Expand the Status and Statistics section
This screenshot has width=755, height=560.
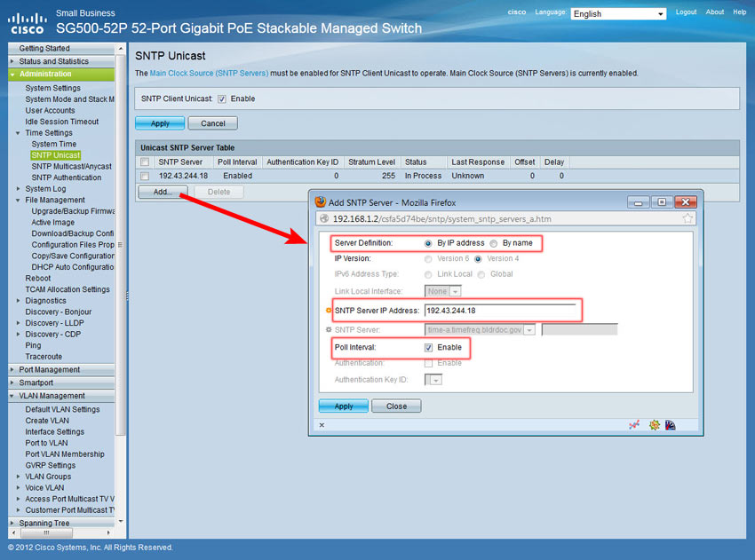coord(12,61)
